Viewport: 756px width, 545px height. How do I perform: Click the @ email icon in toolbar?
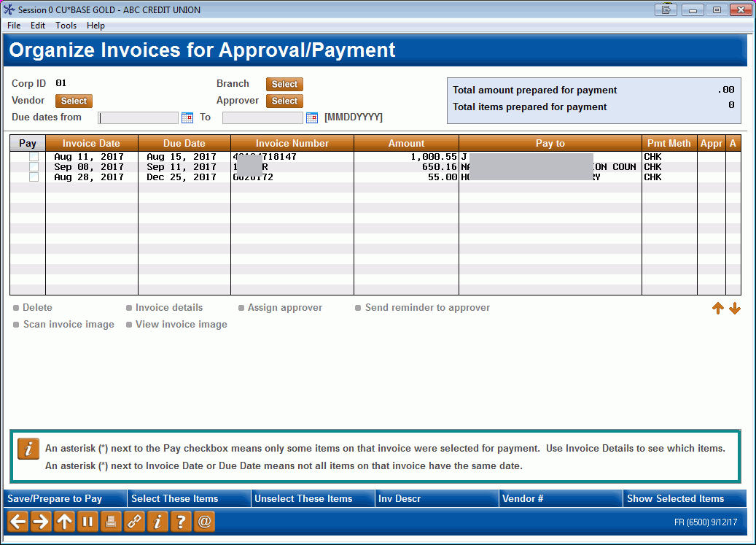click(x=204, y=522)
